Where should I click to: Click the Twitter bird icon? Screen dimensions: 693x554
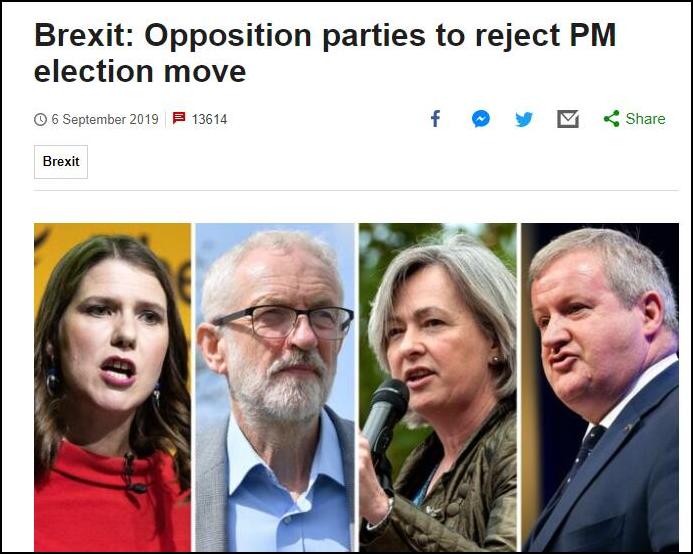(x=524, y=119)
